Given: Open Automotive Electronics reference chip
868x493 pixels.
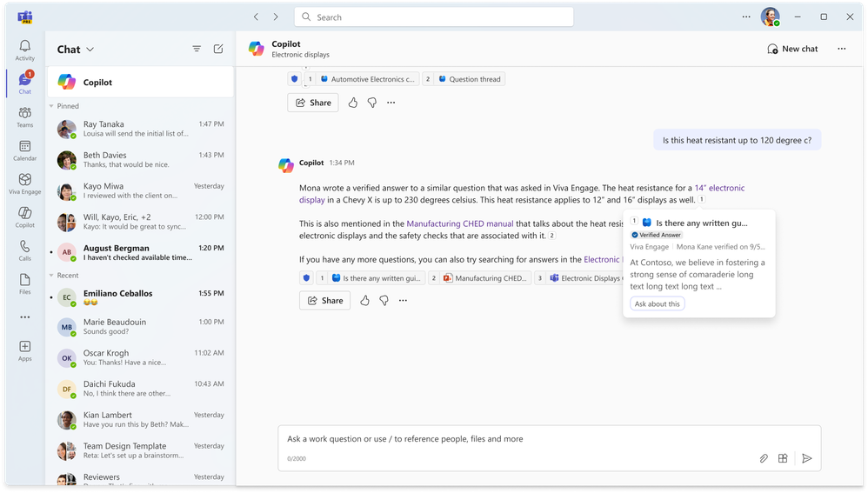Looking at the screenshot, I should coord(362,79).
